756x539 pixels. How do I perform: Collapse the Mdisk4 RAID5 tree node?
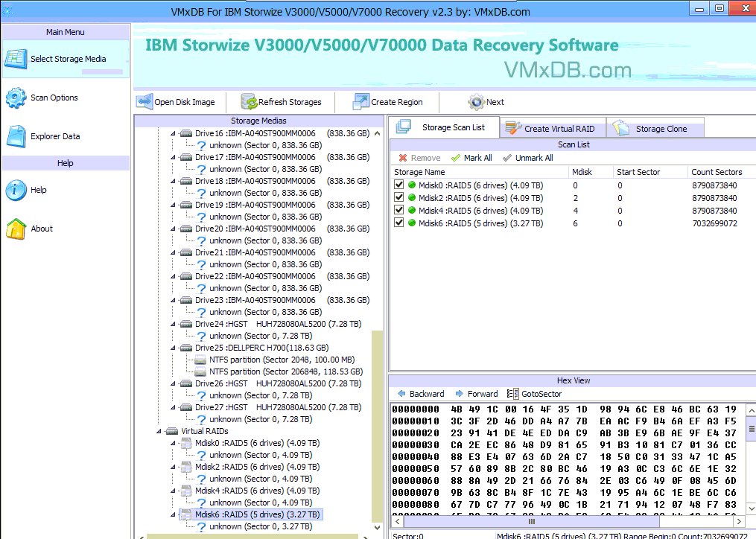click(173, 491)
